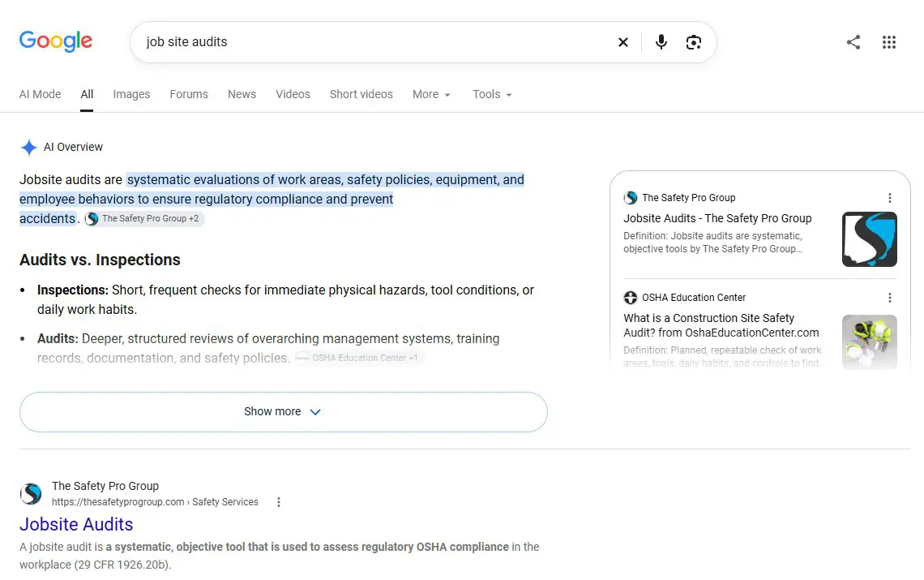Screen dimensions: 924x580
Task: Expand AI Overview with Show more
Action: tap(284, 412)
